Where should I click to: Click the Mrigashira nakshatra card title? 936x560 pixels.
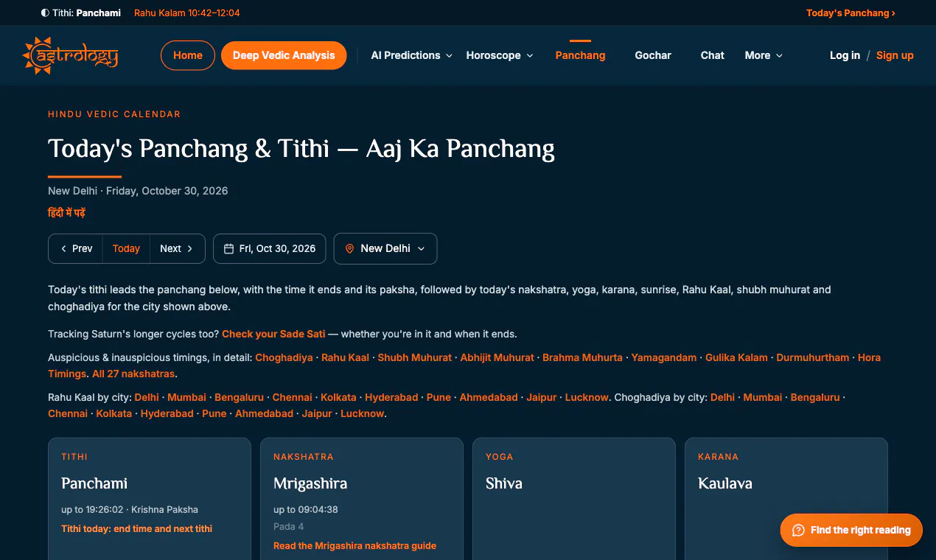310,483
